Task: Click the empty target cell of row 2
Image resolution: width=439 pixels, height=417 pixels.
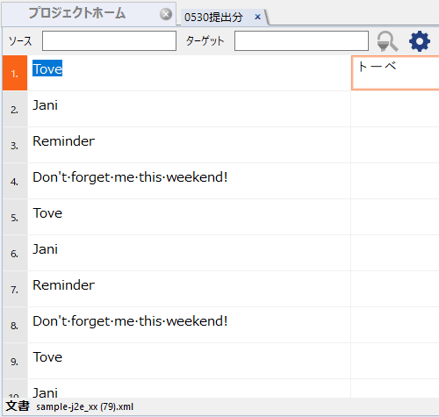Action: coord(395,109)
